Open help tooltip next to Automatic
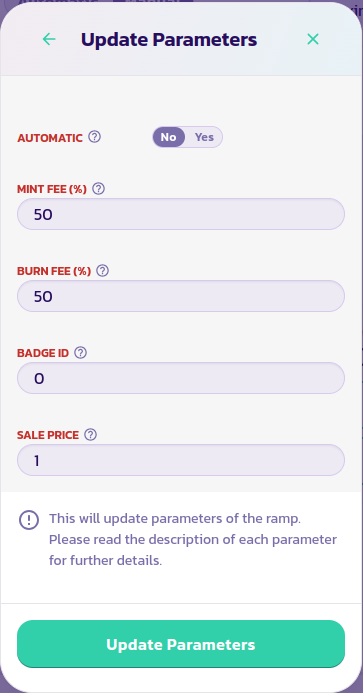This screenshot has height=693, width=363. 95,137
